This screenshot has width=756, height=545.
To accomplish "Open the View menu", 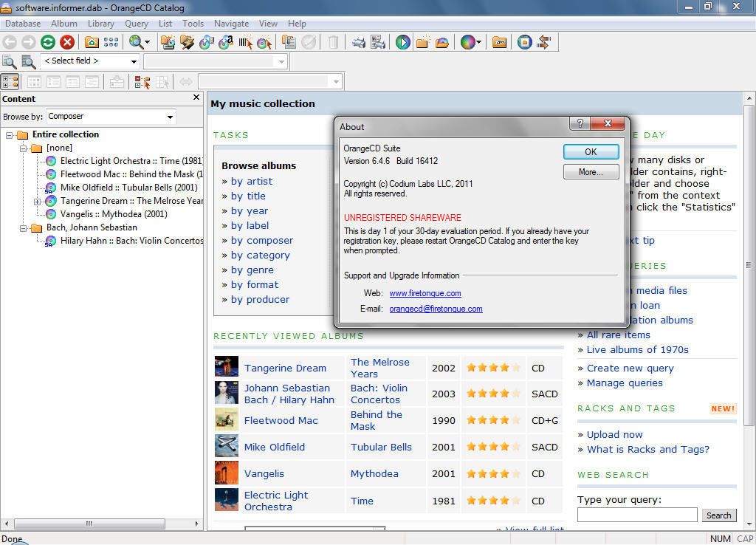I will pos(268,24).
